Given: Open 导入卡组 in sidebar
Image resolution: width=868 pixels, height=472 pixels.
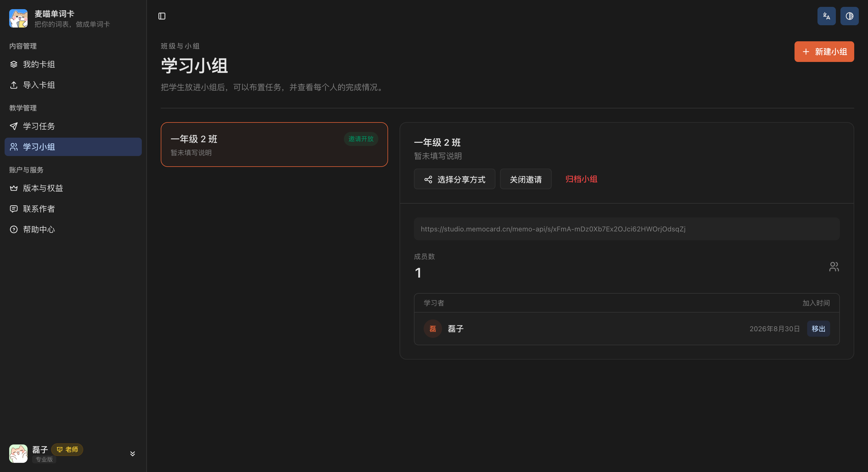Looking at the screenshot, I should coord(73,85).
